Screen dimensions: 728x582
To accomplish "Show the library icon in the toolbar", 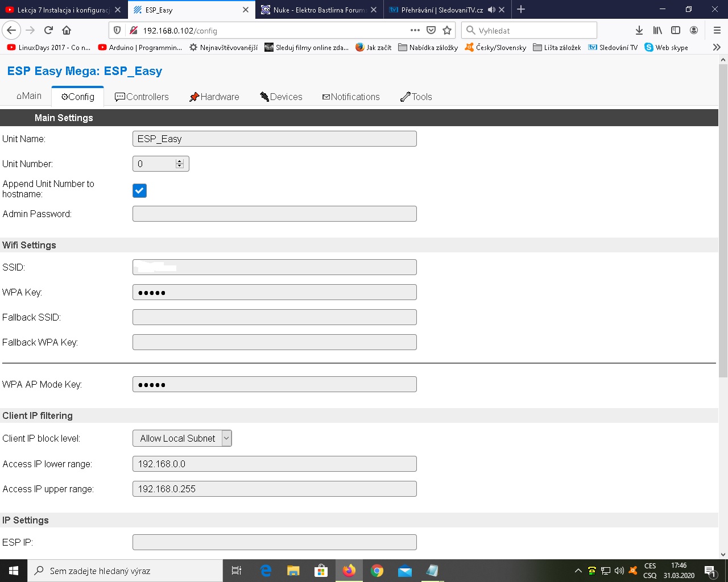I will (657, 30).
